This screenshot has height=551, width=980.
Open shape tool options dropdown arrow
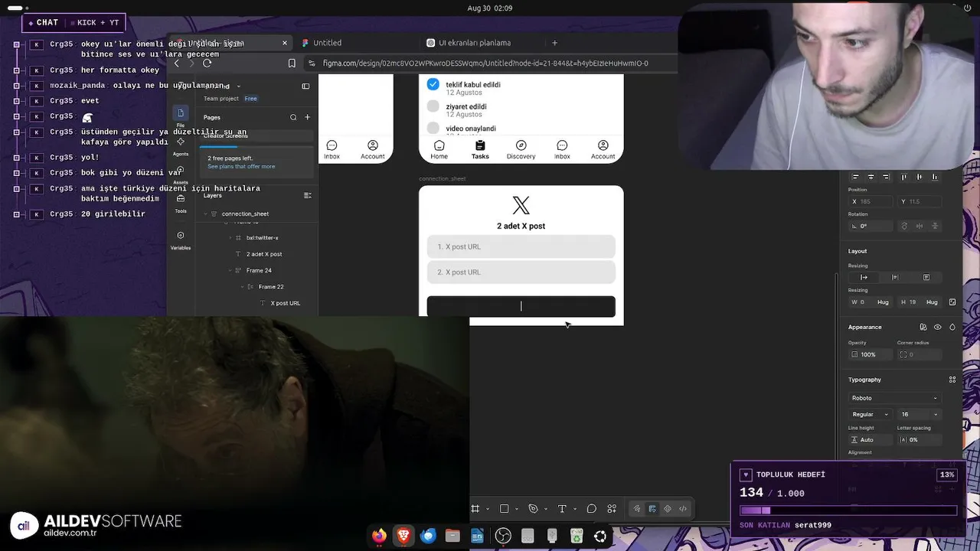point(517,509)
